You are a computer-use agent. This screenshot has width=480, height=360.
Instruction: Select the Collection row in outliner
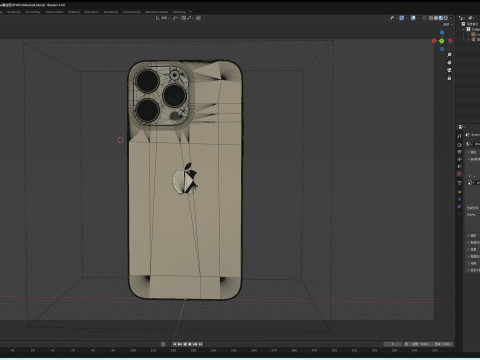472,29
